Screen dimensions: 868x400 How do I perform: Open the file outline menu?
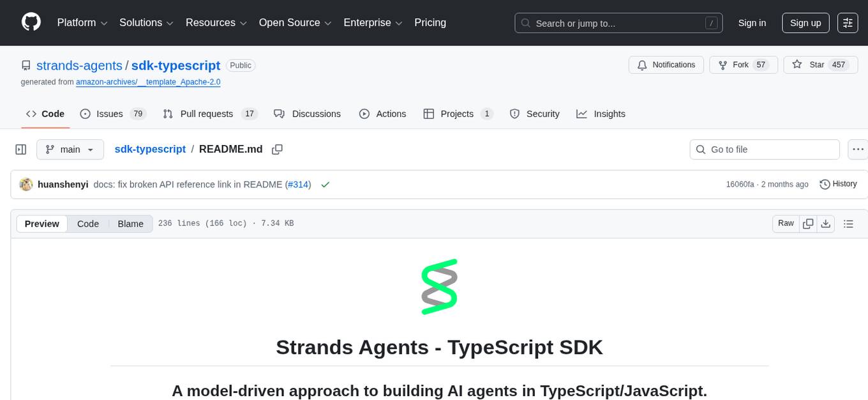[848, 224]
